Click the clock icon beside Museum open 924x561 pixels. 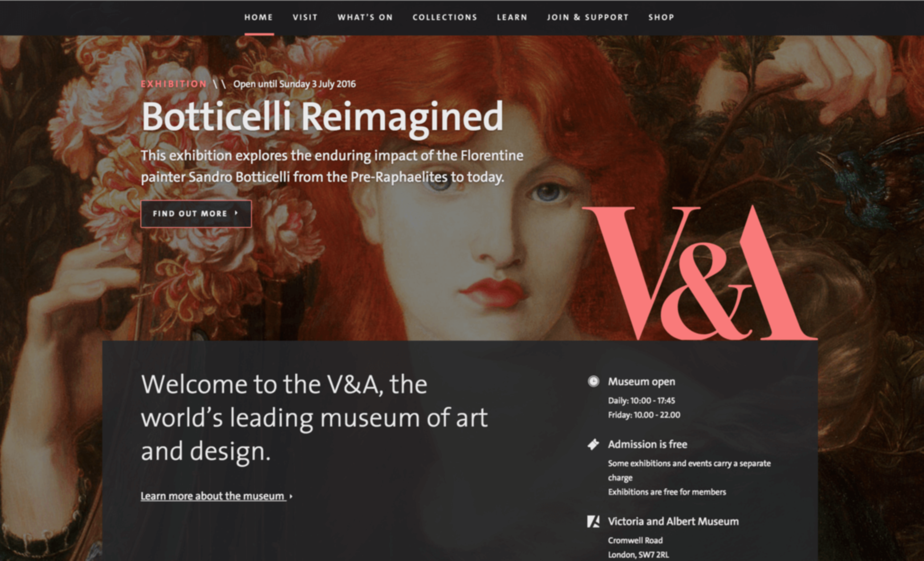click(x=593, y=382)
